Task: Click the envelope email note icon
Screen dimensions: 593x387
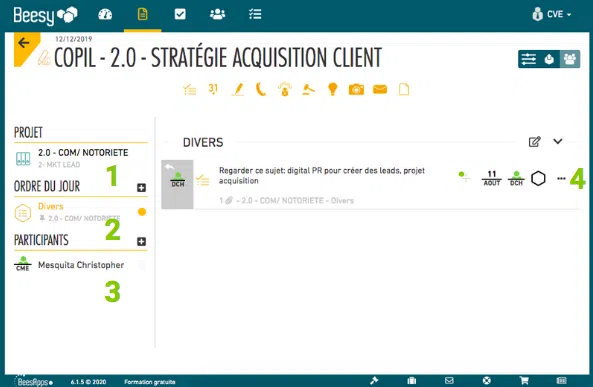Action: (380, 89)
